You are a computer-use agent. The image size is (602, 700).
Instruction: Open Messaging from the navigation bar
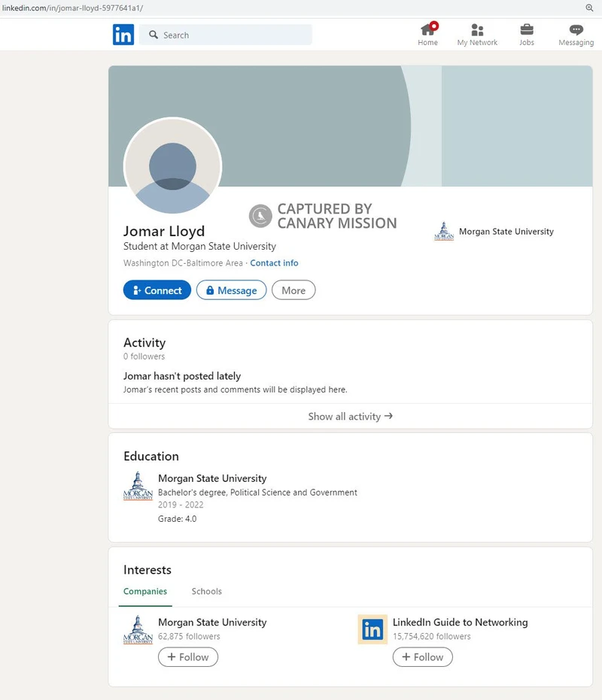(576, 35)
